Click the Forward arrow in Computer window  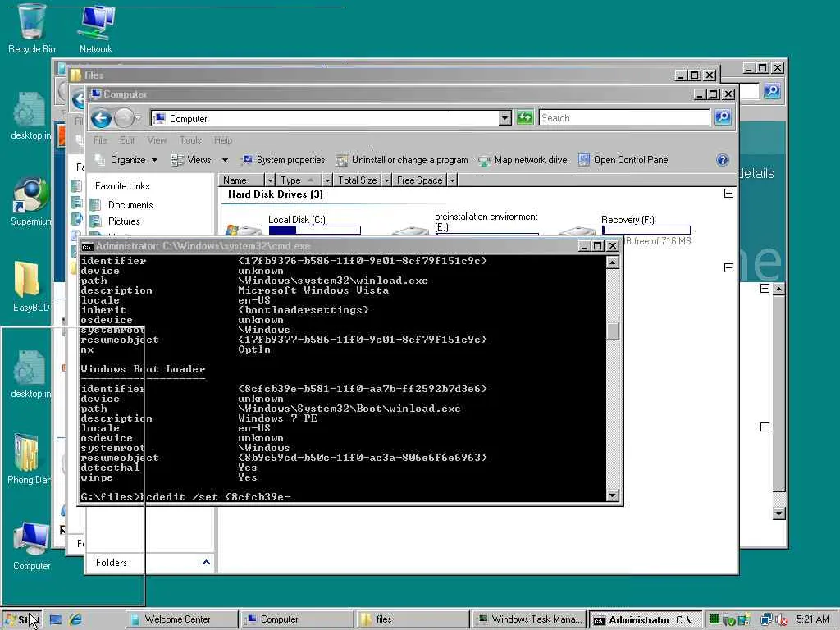[x=124, y=118]
